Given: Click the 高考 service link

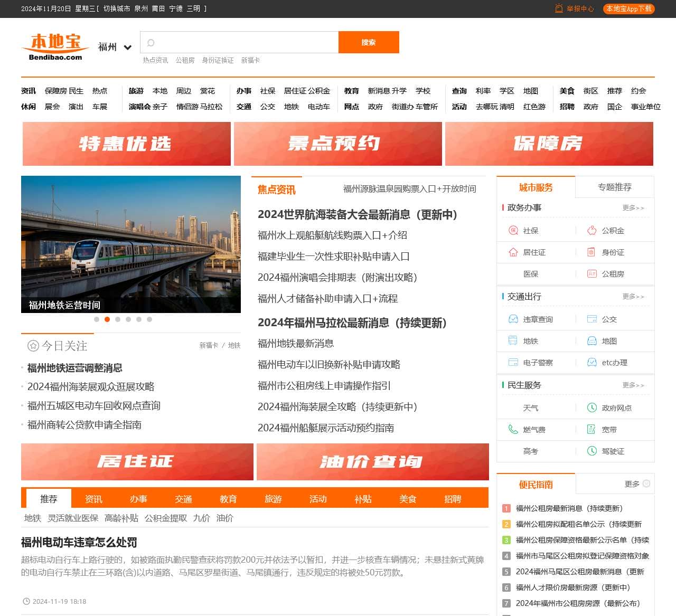Looking at the screenshot, I should [x=531, y=451].
